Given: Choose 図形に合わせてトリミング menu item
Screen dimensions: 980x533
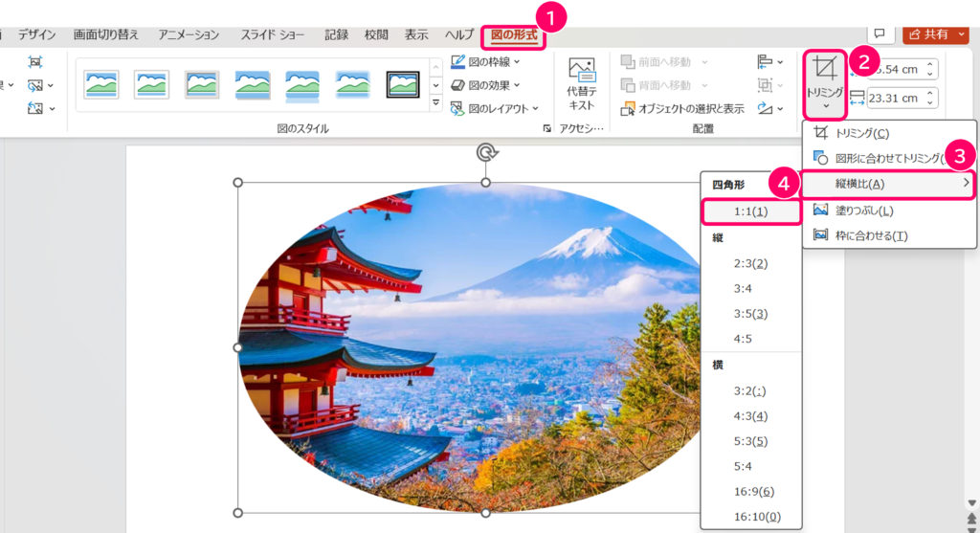Looking at the screenshot, I should (x=889, y=158).
